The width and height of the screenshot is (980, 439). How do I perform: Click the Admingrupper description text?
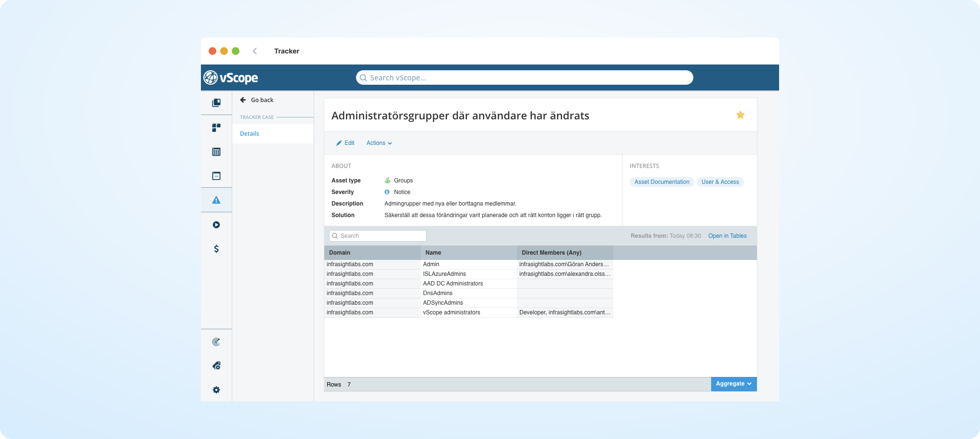click(x=450, y=204)
